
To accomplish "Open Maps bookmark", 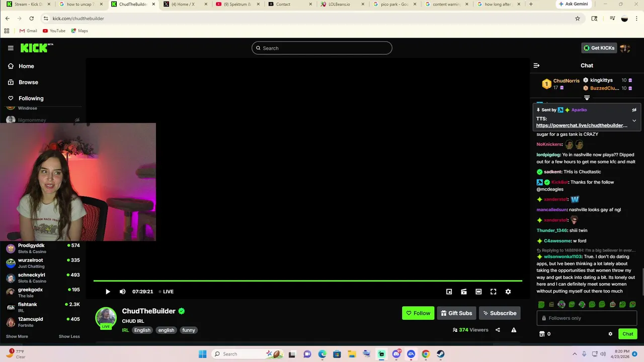I will coord(79,31).
